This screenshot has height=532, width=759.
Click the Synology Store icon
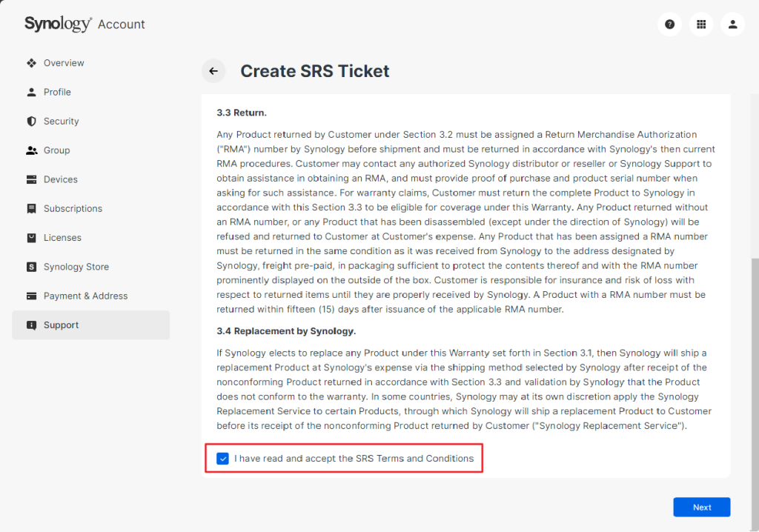point(31,267)
